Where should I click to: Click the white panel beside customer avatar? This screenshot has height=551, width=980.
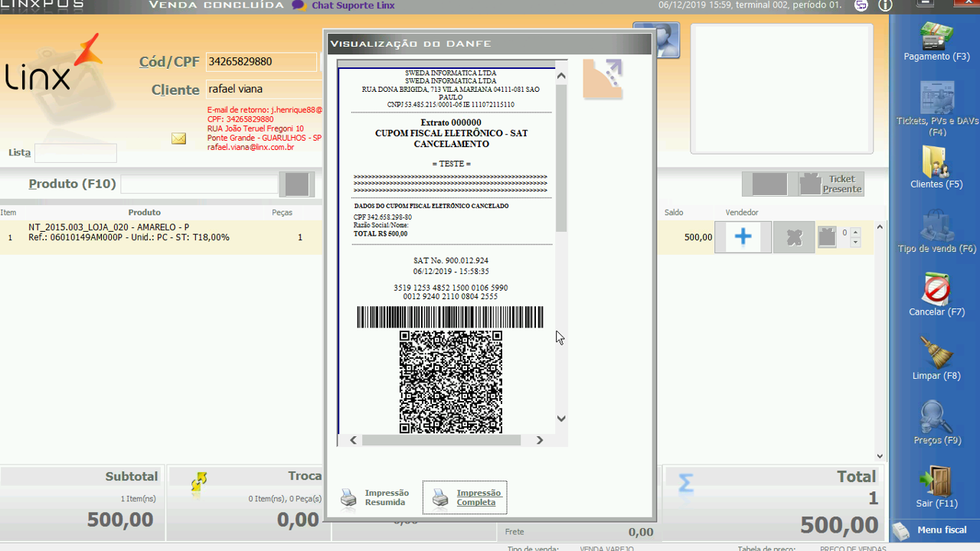tap(782, 89)
